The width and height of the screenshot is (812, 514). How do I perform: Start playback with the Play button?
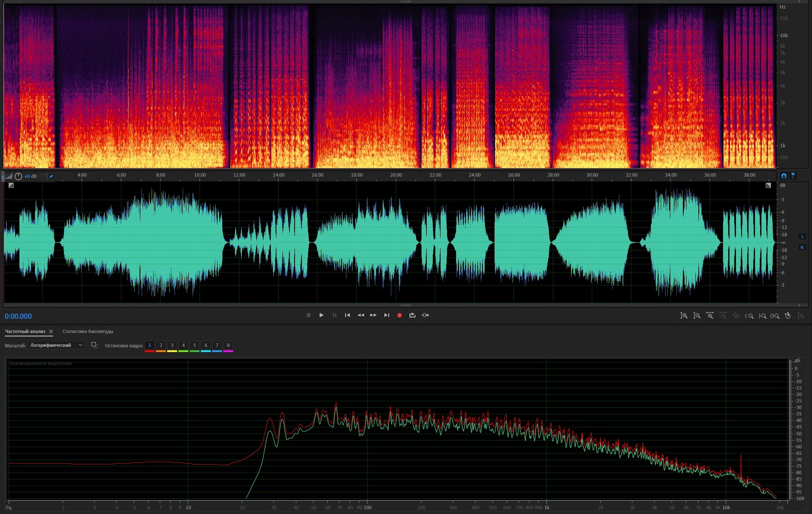coord(321,315)
